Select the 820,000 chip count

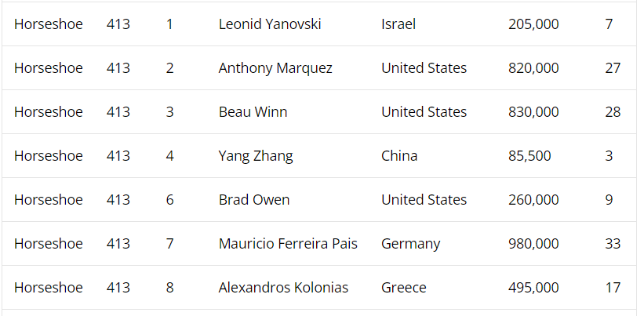point(533,68)
